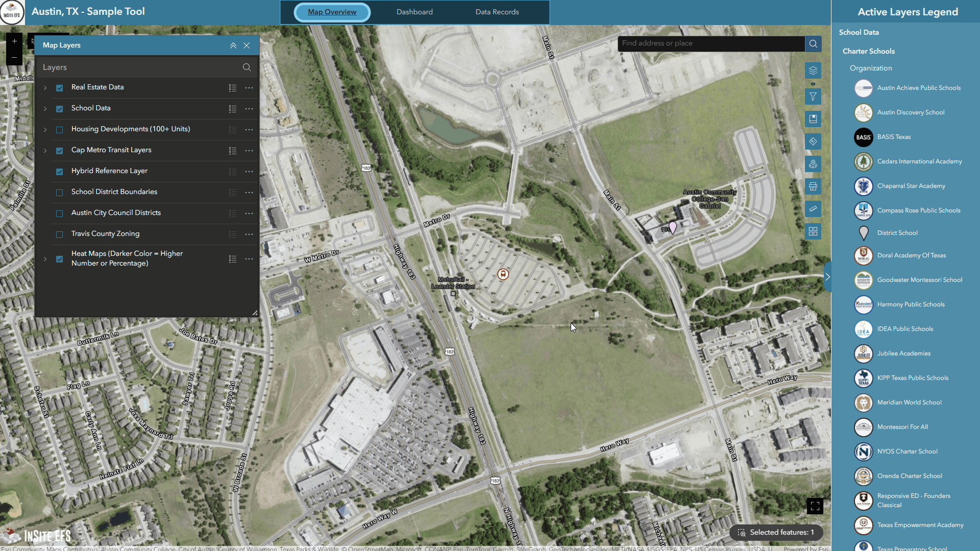This screenshot has width=980, height=551.
Task: Open the filter funnel tool
Action: 813,97
